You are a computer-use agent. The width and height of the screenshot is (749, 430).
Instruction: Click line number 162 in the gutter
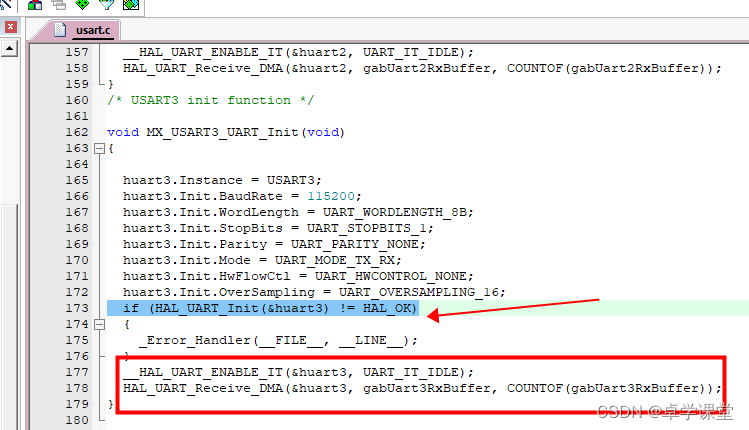[77, 132]
